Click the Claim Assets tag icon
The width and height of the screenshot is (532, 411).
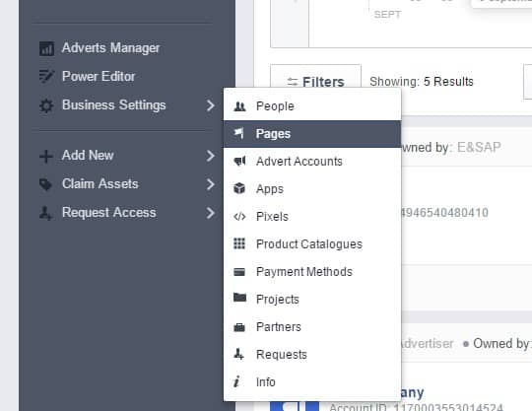pyautogui.click(x=45, y=184)
